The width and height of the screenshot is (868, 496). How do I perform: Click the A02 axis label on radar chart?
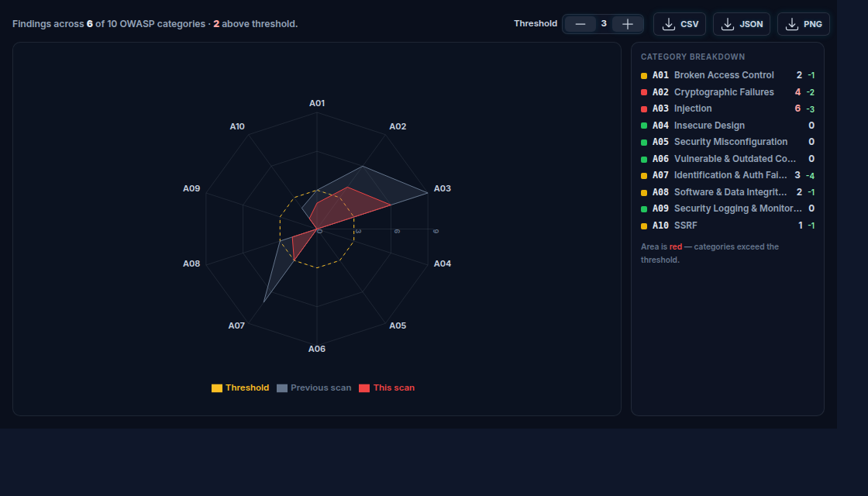[398, 127]
